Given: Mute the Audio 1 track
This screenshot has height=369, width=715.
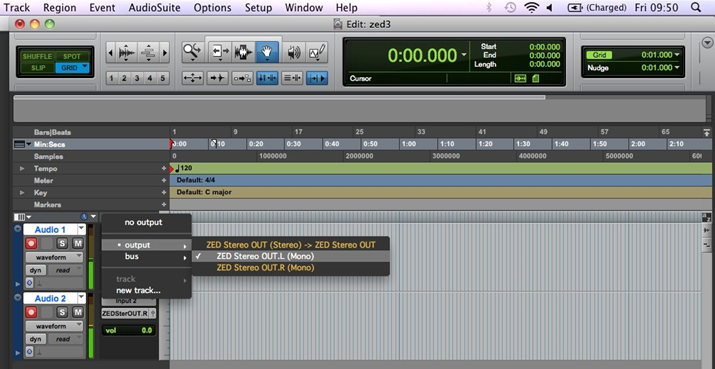Looking at the screenshot, I should [78, 243].
